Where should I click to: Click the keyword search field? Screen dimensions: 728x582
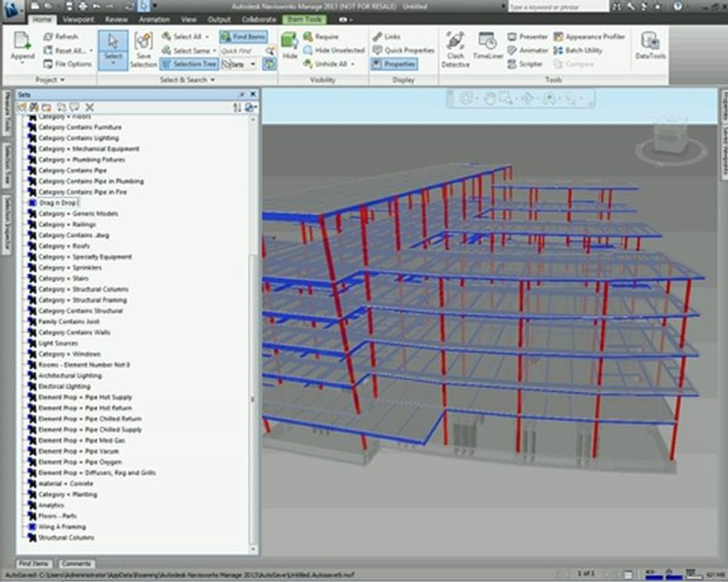coord(558,6)
